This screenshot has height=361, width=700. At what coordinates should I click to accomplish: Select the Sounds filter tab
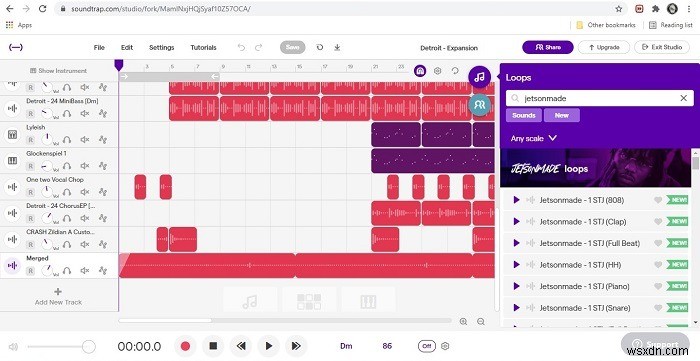click(524, 115)
